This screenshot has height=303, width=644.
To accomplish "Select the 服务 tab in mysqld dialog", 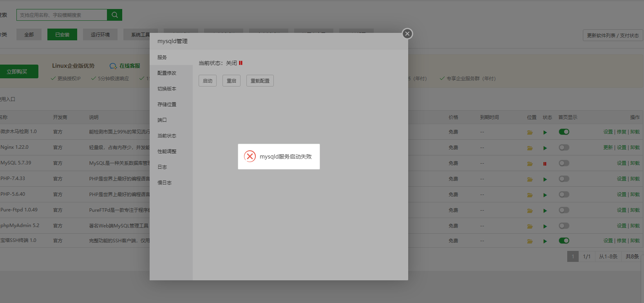I will (171, 57).
